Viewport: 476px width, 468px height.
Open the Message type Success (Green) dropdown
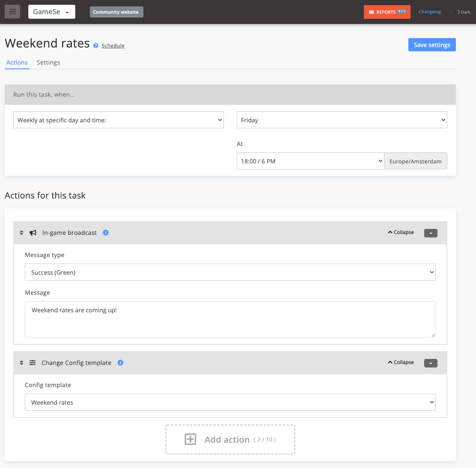pyautogui.click(x=230, y=272)
